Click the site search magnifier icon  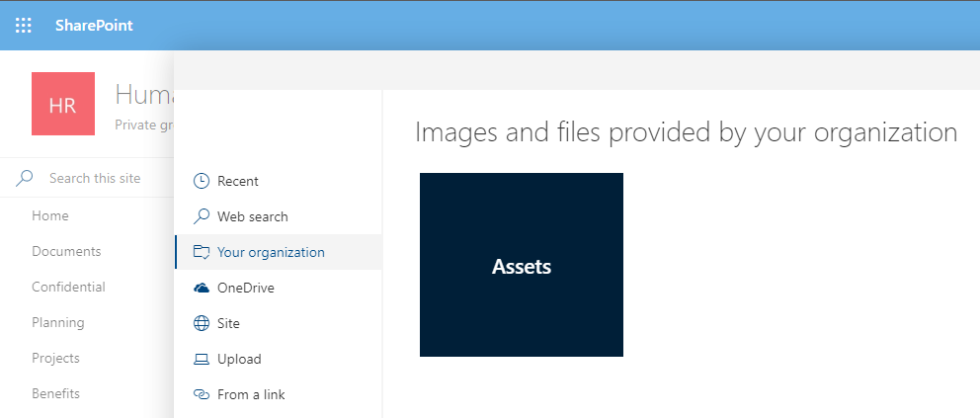click(25, 178)
